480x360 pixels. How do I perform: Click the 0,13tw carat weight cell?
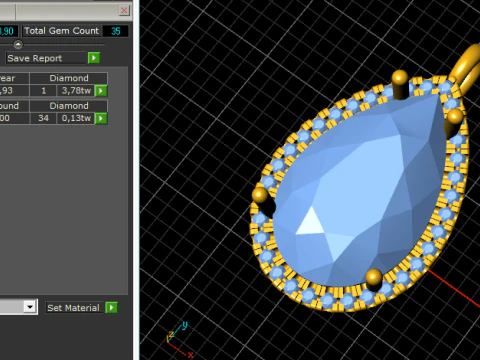76,118
